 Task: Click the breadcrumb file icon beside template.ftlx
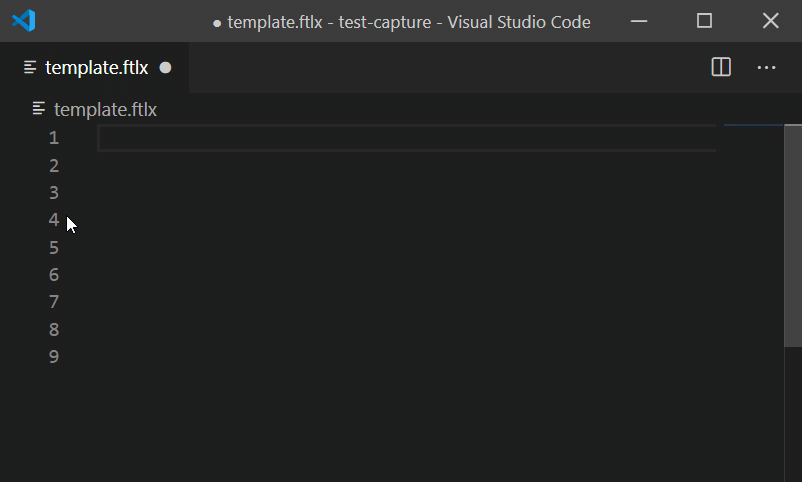click(39, 108)
